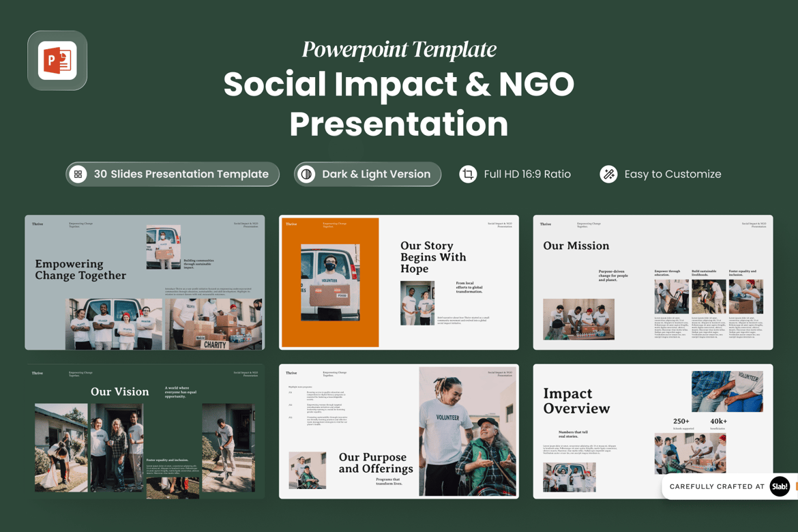
Task: Click the Our Vision heading text
Action: click(119, 391)
